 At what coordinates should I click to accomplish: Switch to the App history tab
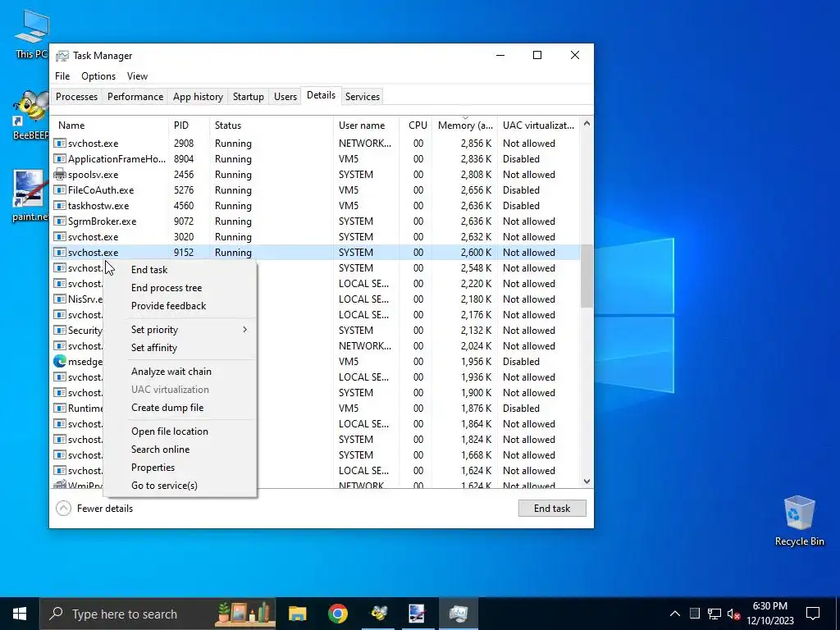(x=198, y=97)
